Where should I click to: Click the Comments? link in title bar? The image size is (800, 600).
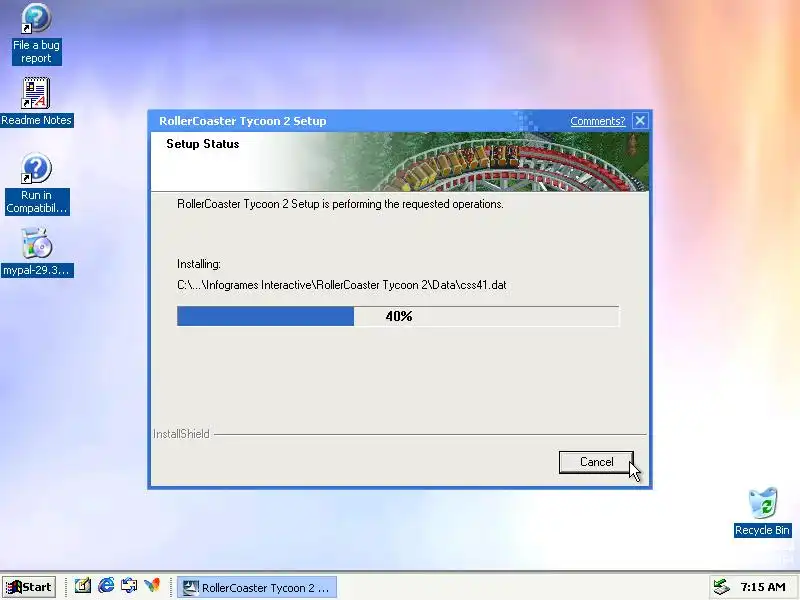(x=597, y=121)
